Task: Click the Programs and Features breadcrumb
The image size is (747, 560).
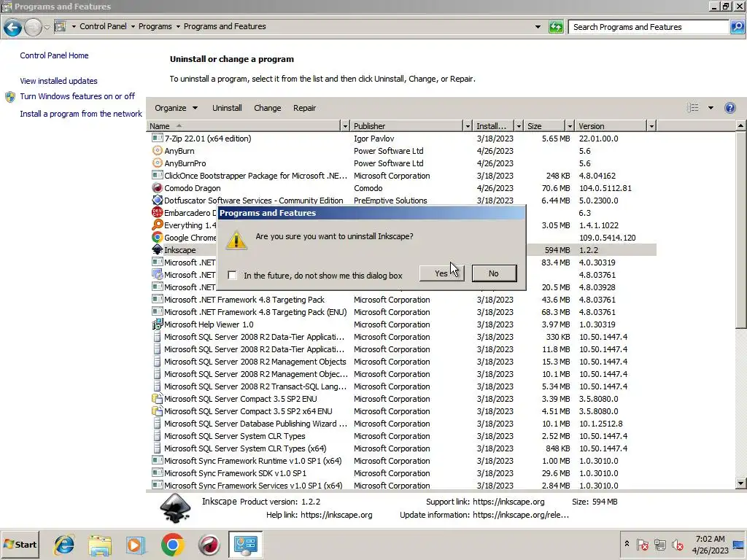Action: [x=225, y=26]
